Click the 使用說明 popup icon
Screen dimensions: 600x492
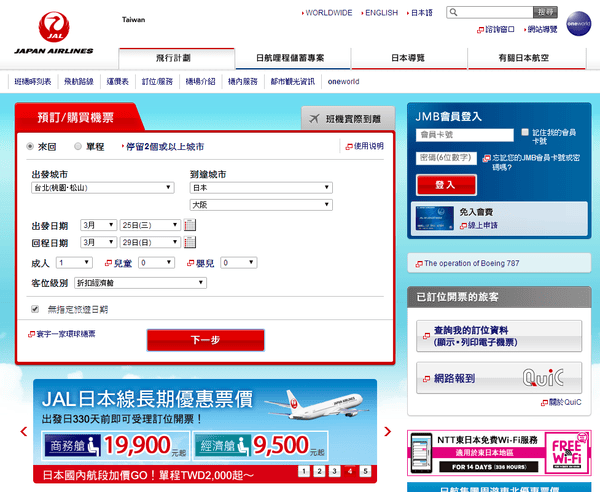349,147
